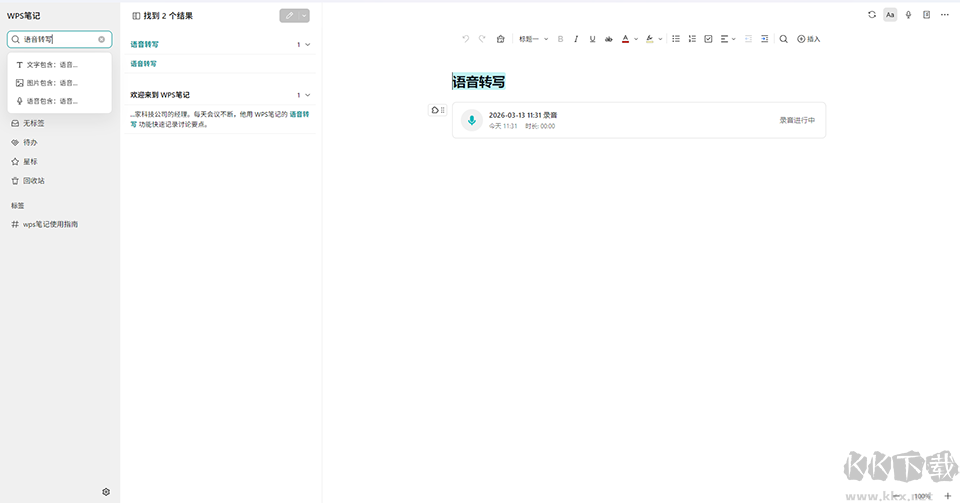Click the plus zoom-in button

click(x=948, y=496)
